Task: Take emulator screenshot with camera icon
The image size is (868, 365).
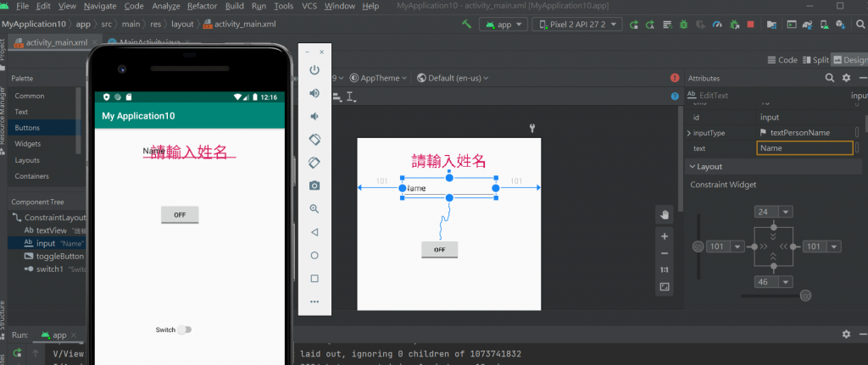Action: tap(314, 185)
